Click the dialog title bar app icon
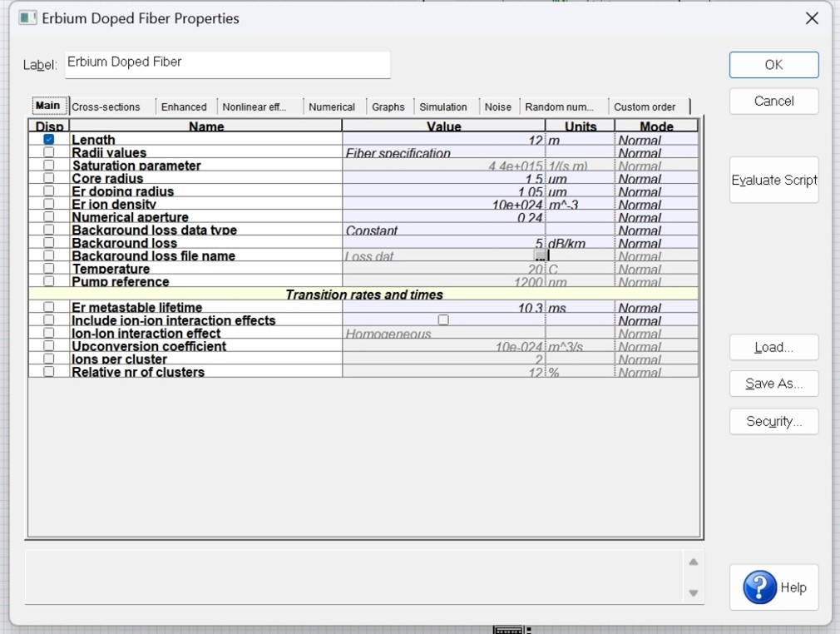840x634 pixels. [x=27, y=18]
